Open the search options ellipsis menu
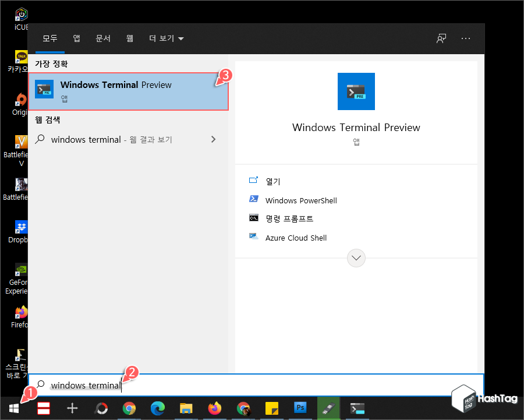Image resolution: width=524 pixels, height=420 pixels. point(465,38)
